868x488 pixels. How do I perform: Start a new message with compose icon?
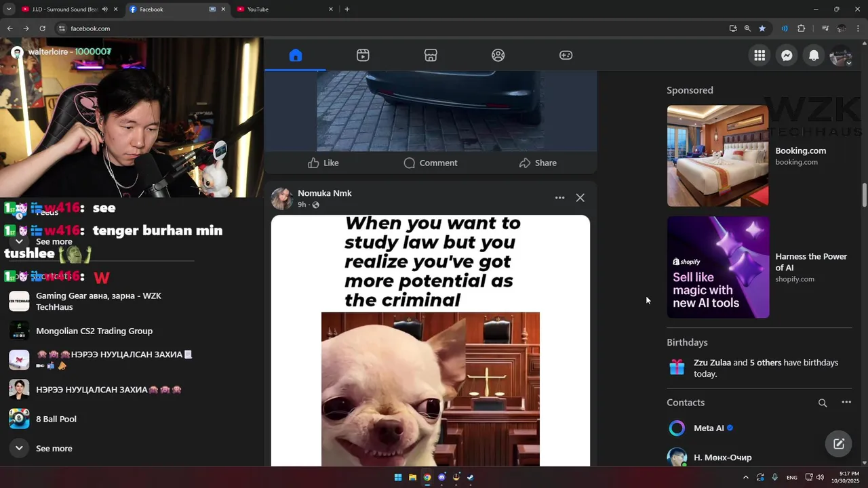pos(839,444)
